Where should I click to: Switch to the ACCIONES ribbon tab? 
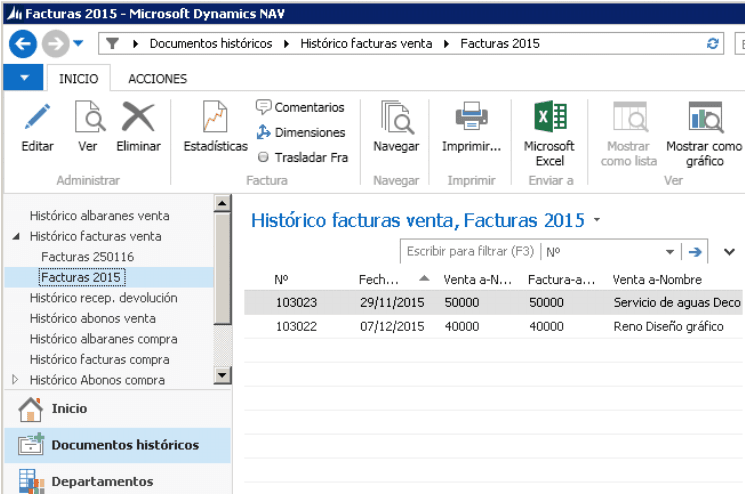click(157, 78)
